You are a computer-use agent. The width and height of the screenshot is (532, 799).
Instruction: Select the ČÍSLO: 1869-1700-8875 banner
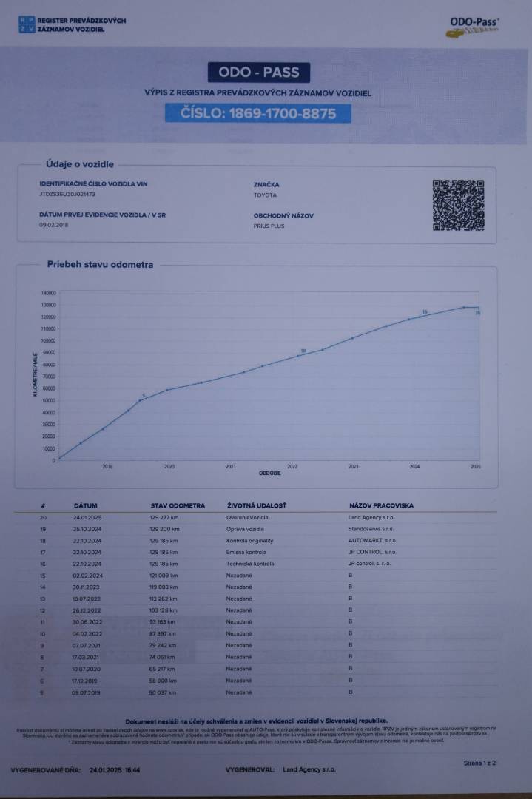tap(257, 113)
